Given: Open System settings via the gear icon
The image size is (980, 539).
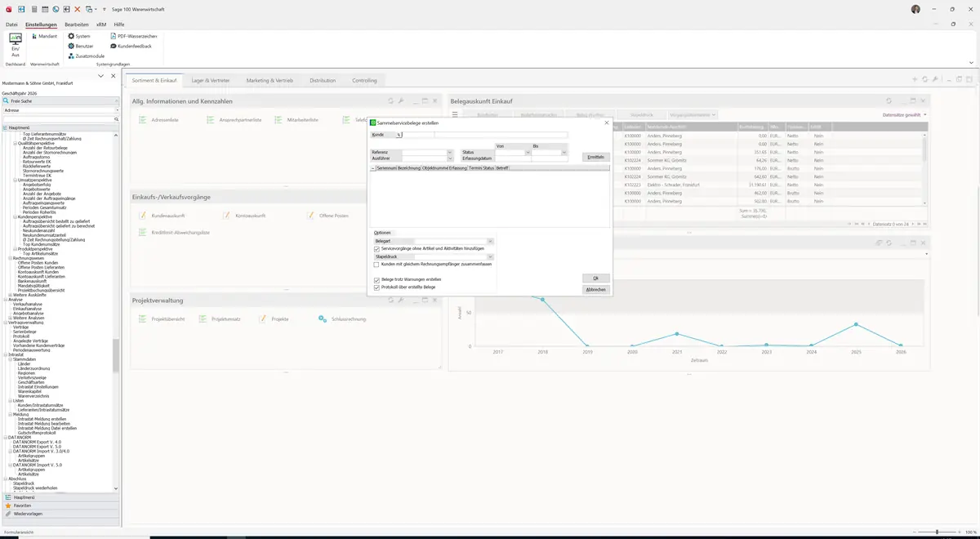Looking at the screenshot, I should pyautogui.click(x=79, y=36).
